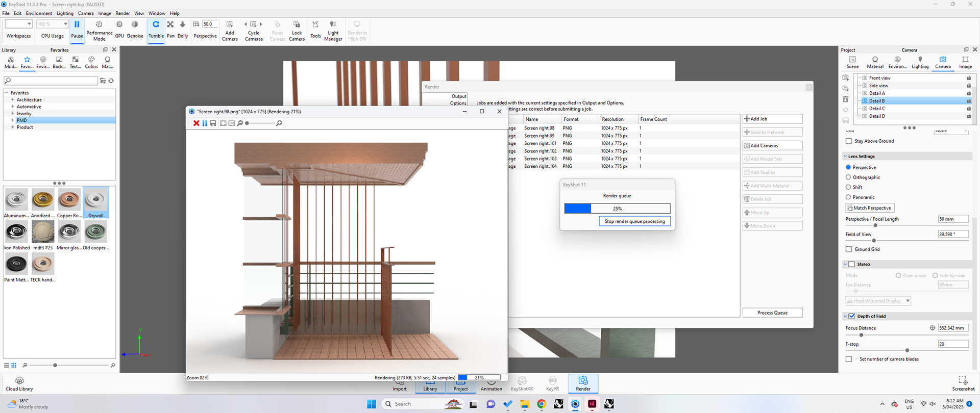Enable Performance Mode
This screenshot has width=980, height=413.
(x=100, y=31)
